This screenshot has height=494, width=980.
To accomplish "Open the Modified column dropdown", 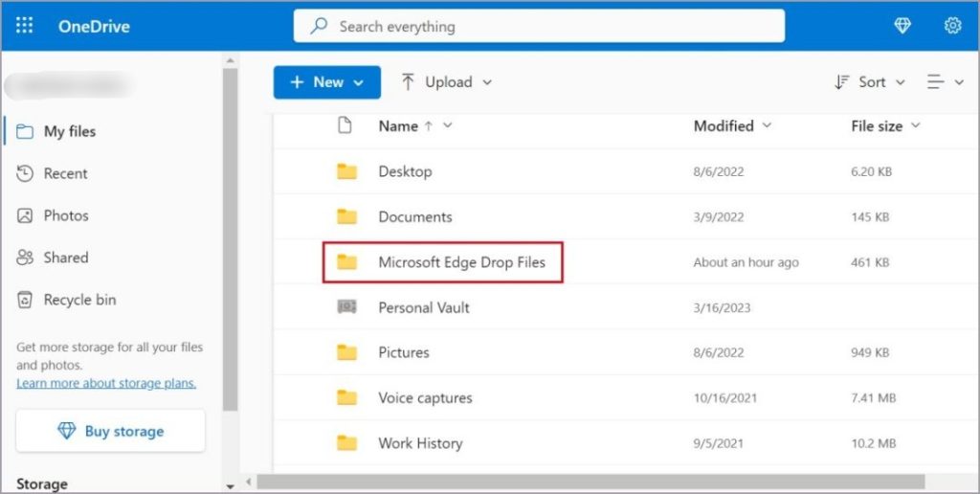I will point(767,125).
